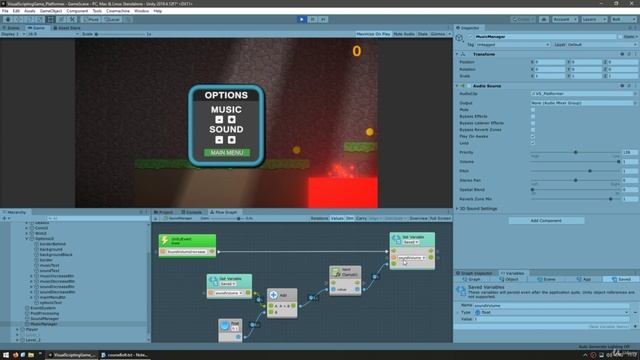This screenshot has width=640, height=360.
Task: Open the GameObject menu
Action: 51,11
